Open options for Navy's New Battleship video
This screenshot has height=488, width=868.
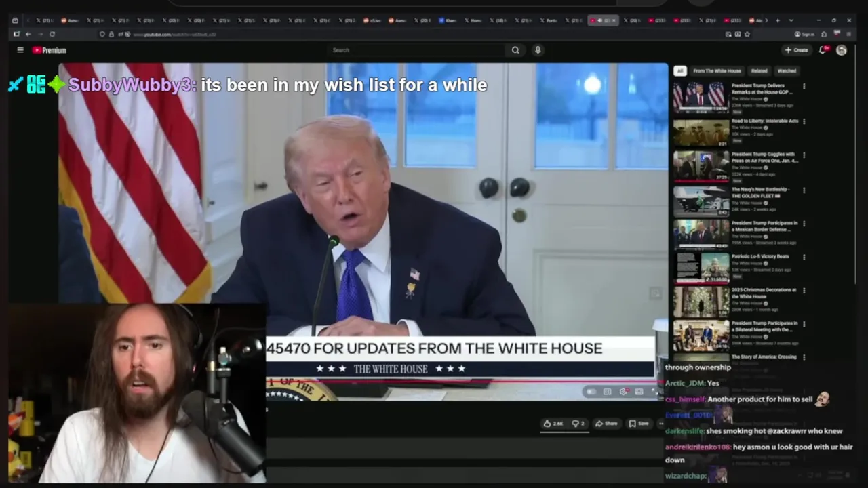point(804,189)
